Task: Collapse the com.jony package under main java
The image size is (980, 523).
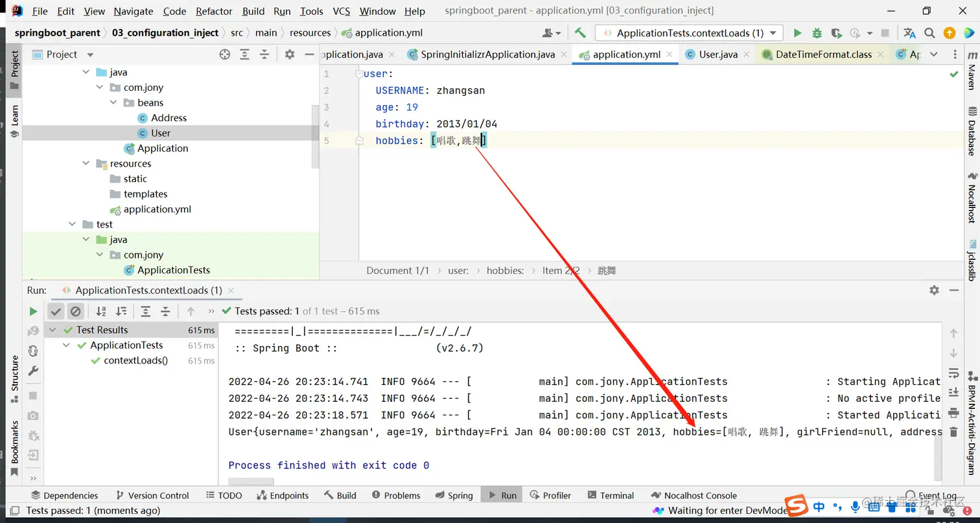Action: 100,87
